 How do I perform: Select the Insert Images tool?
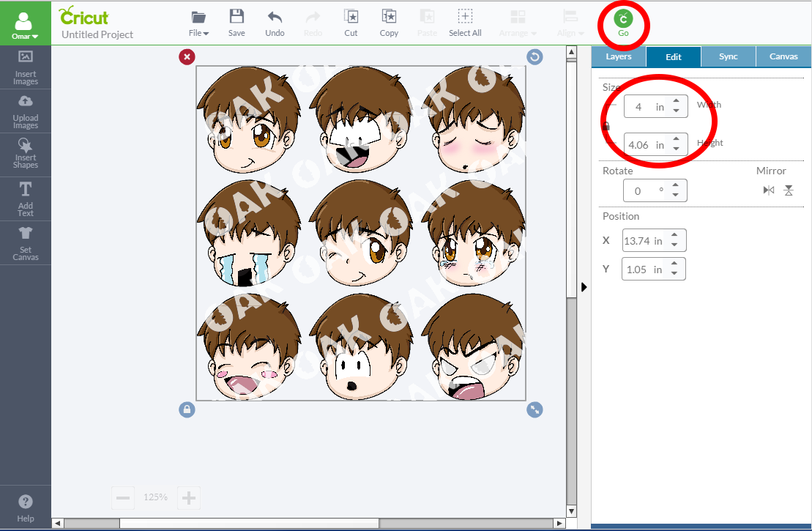pyautogui.click(x=26, y=67)
